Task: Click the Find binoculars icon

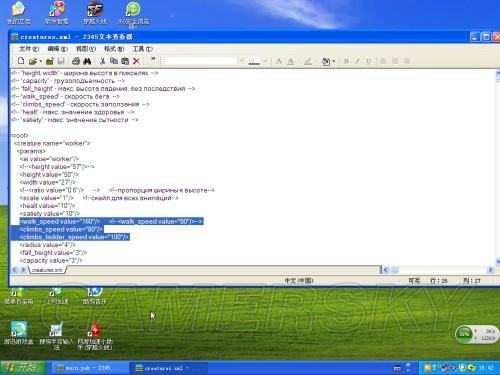Action: [x=87, y=61]
